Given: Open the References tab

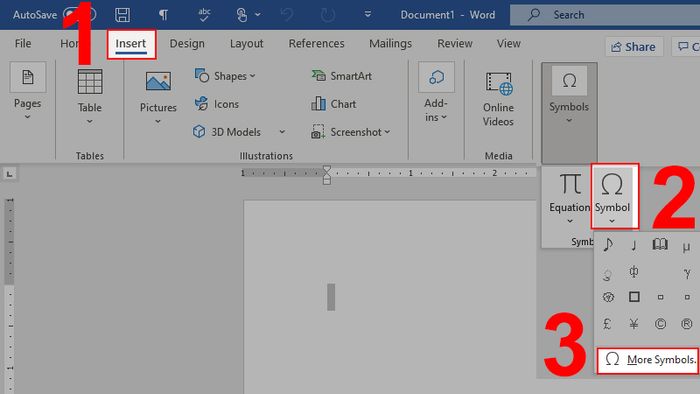Looking at the screenshot, I should (316, 43).
